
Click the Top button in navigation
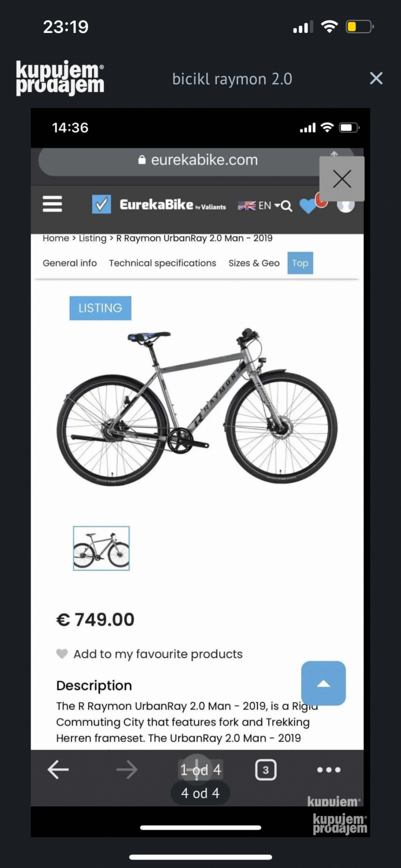300,263
